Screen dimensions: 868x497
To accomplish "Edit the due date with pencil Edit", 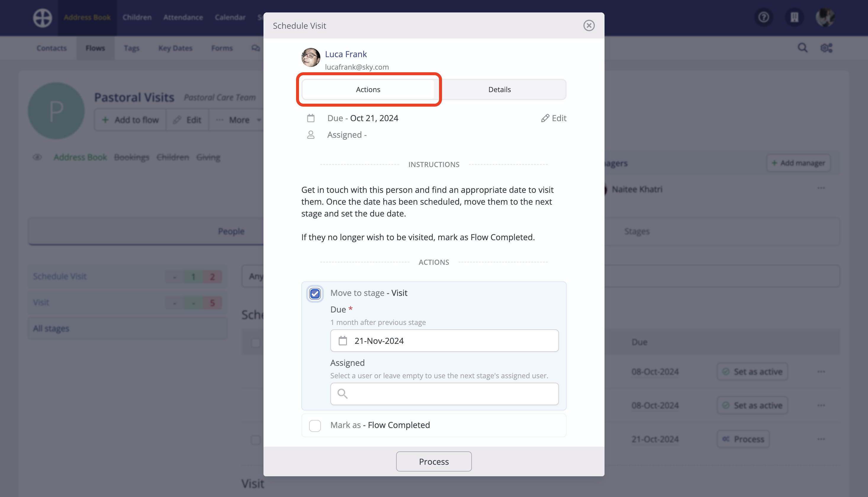I will (553, 118).
